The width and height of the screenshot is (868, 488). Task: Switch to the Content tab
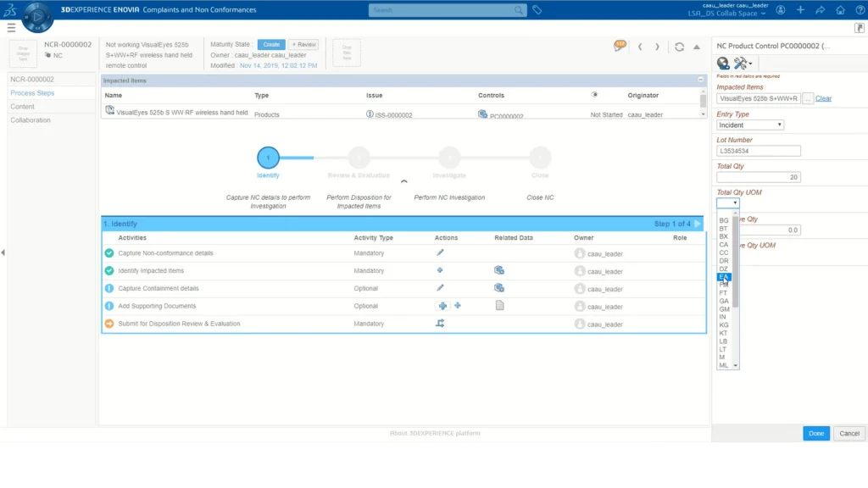tap(23, 107)
